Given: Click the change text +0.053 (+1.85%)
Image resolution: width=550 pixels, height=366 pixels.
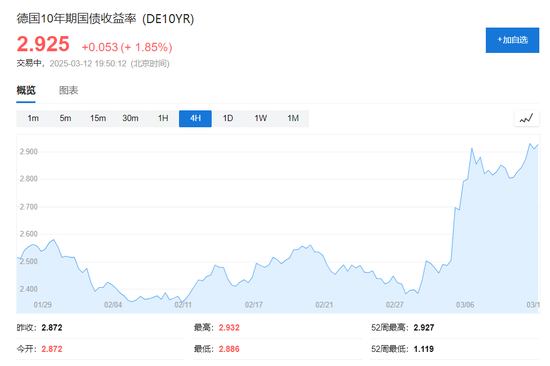Looking at the screenshot, I should pos(127,47).
